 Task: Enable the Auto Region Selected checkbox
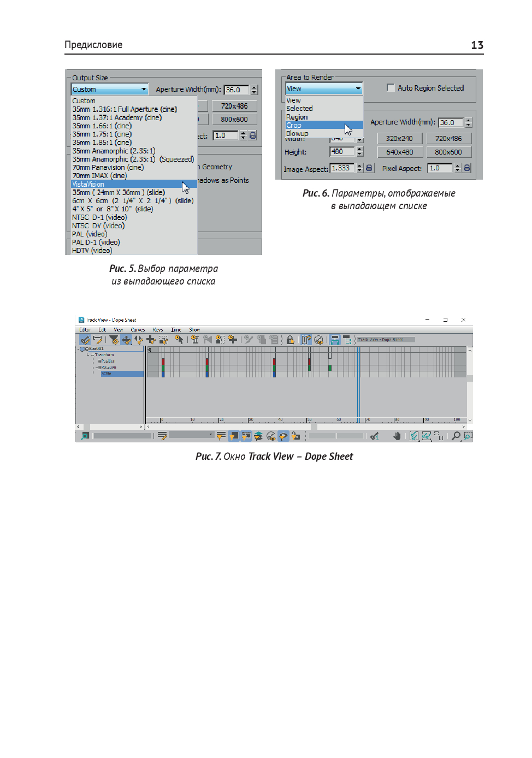click(391, 88)
